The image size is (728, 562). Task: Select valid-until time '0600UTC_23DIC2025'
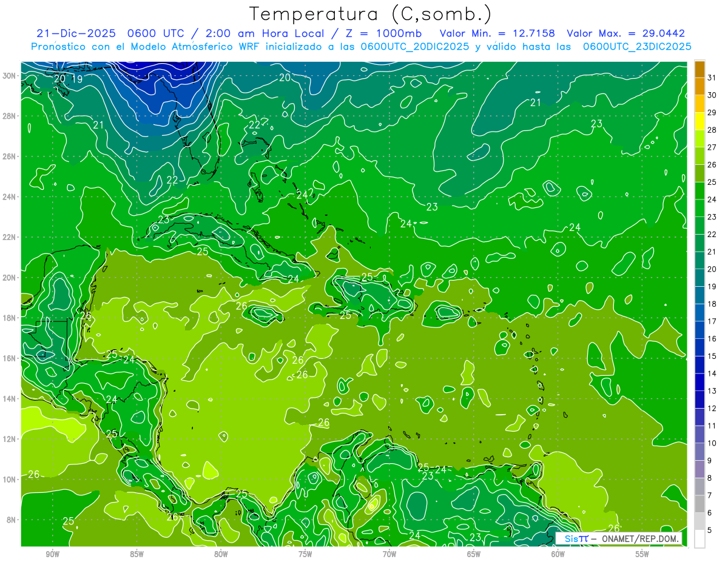[x=637, y=47]
